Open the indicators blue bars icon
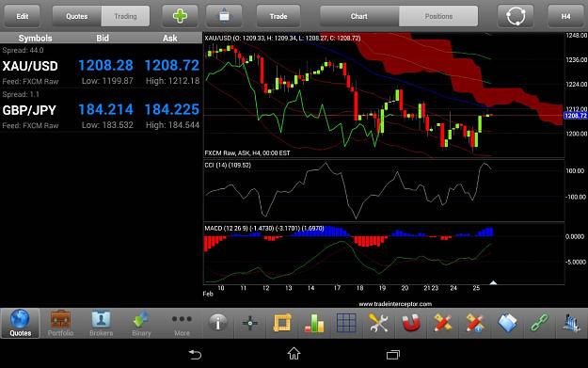The width and height of the screenshot is (588, 368). 571,323
